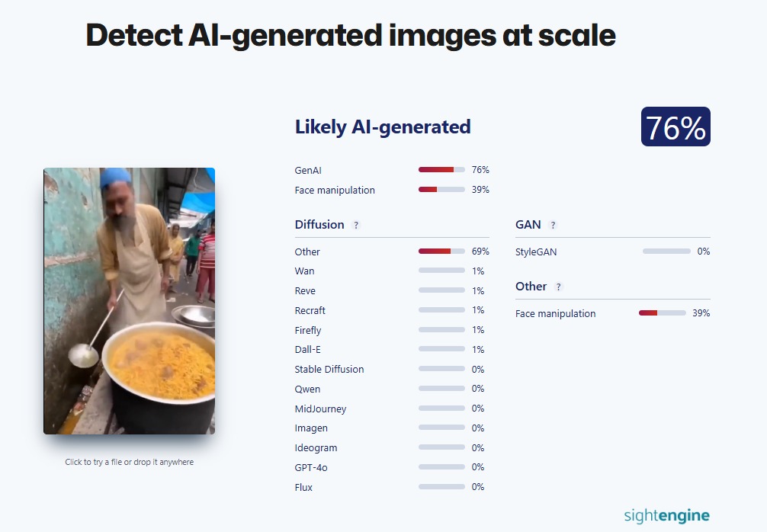Click the Stable Diffusion row label
Screen dimensions: 767x532
(329, 370)
